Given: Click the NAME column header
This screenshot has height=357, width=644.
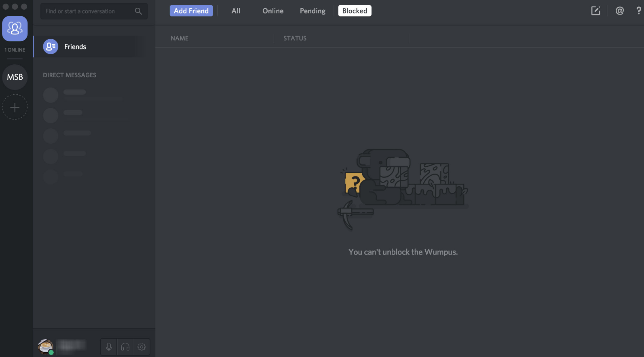Looking at the screenshot, I should point(179,38).
